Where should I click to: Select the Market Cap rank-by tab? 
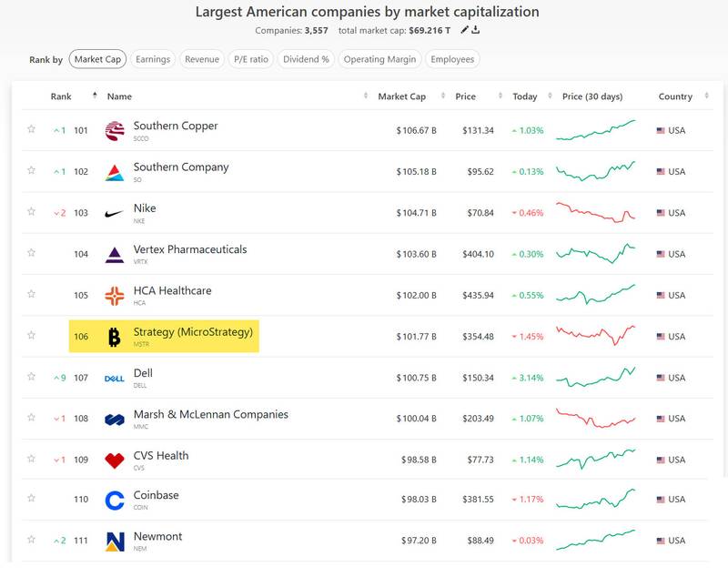97,59
